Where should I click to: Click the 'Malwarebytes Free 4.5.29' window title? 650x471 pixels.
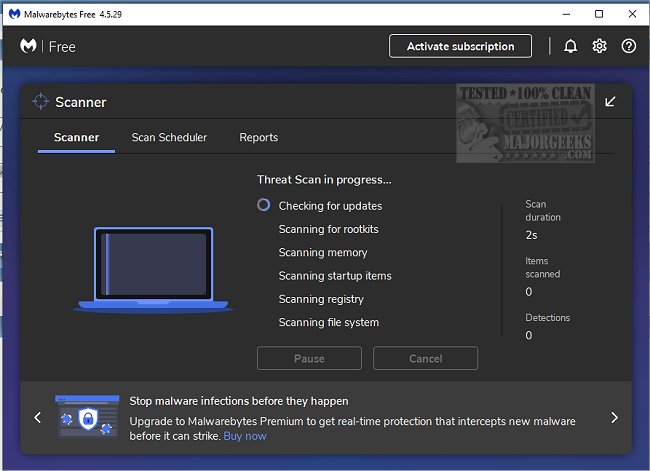73,15
